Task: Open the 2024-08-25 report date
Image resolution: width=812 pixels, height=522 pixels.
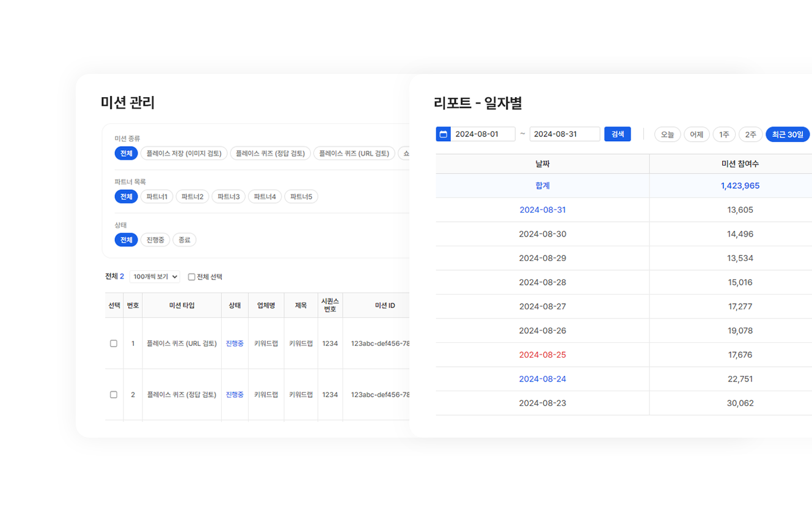Action: [x=543, y=355]
